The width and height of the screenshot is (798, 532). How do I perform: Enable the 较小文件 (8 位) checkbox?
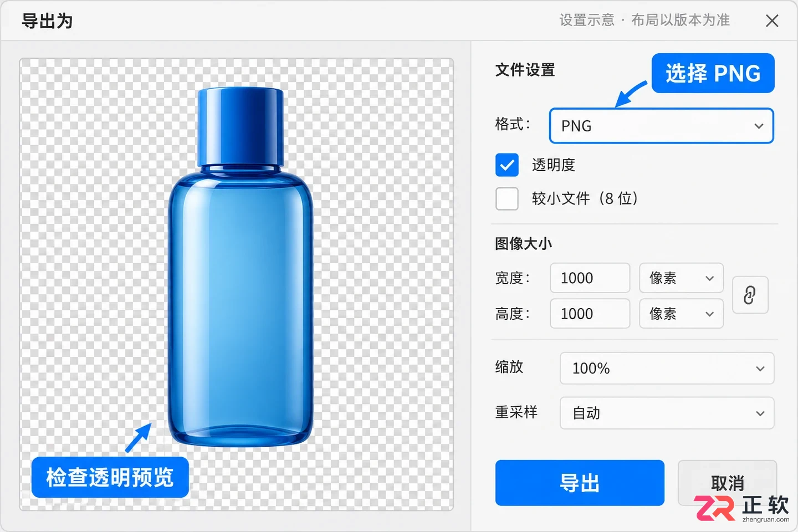pos(507,198)
